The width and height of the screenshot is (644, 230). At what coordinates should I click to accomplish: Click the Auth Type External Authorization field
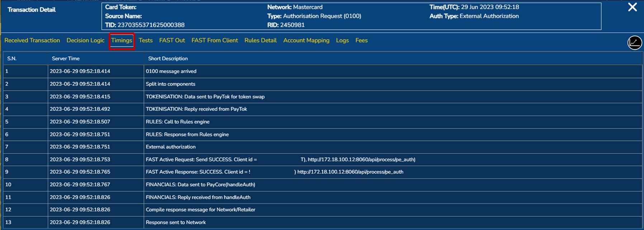pyautogui.click(x=474, y=16)
